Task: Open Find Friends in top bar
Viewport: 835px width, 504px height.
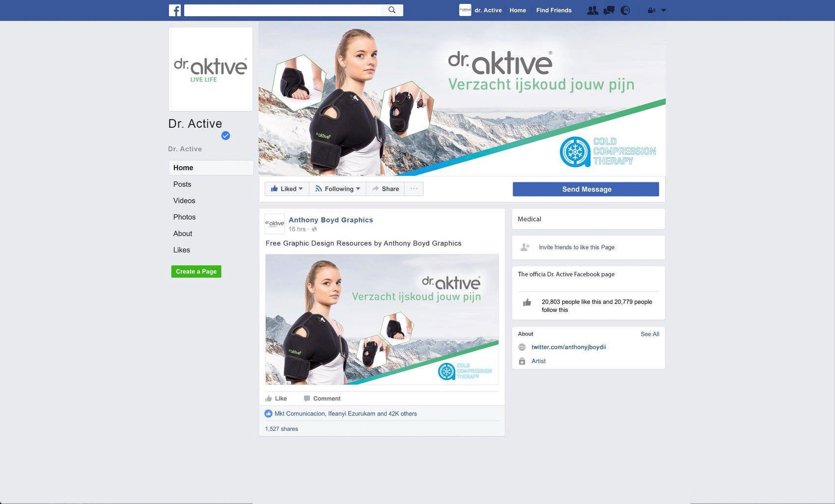Action: click(554, 10)
